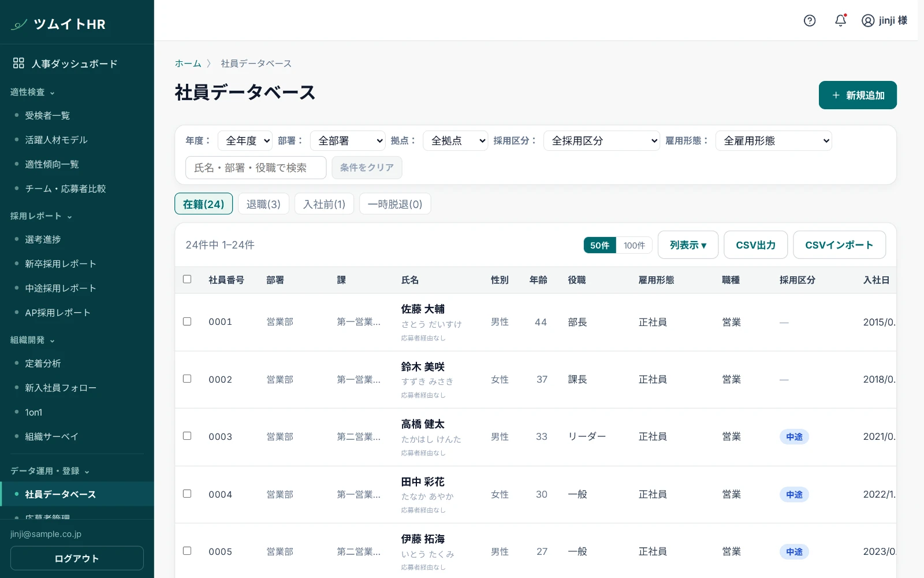Click the CSV出力 button
924x578 pixels.
click(x=755, y=245)
